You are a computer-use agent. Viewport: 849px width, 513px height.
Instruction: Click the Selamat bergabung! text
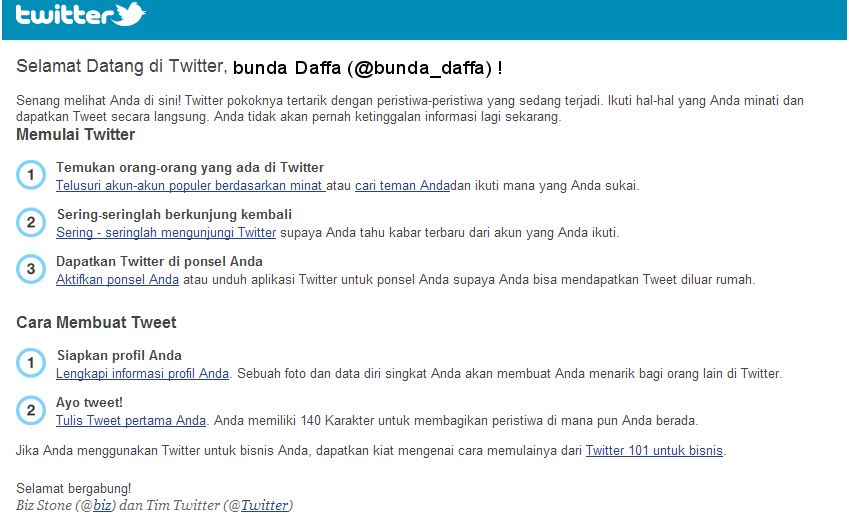pyautogui.click(x=74, y=489)
